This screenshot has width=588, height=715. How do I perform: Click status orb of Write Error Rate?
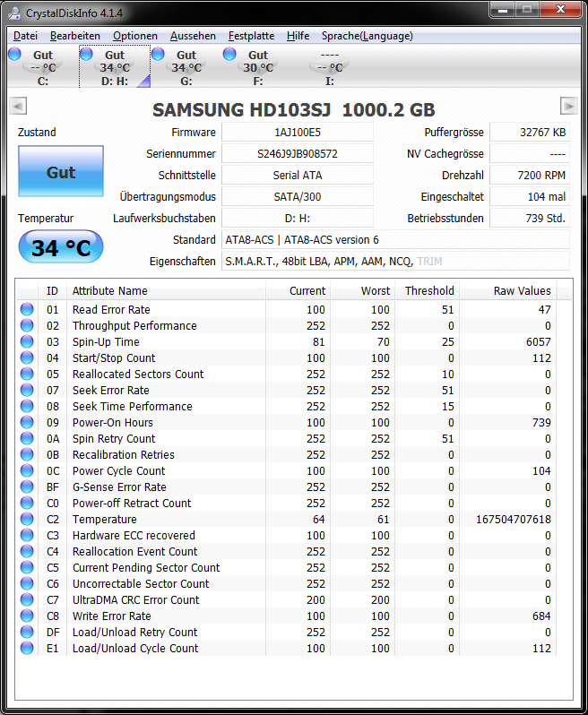[27, 616]
